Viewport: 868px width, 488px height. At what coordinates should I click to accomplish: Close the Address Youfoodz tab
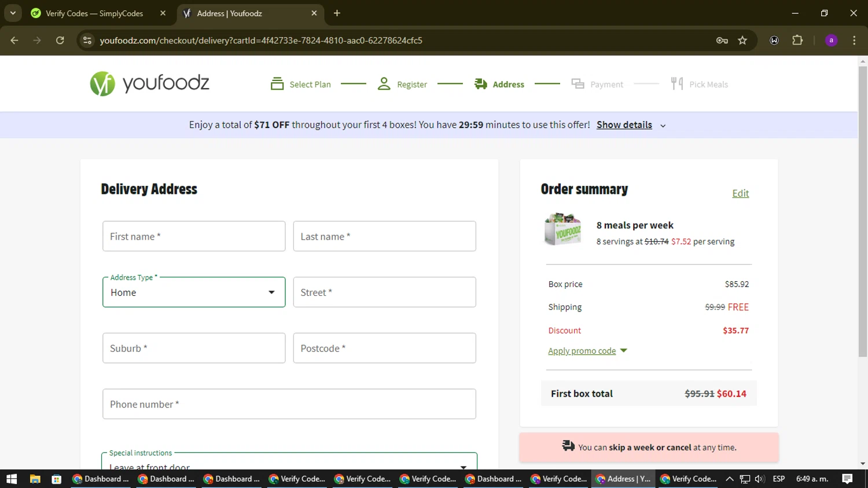314,13
